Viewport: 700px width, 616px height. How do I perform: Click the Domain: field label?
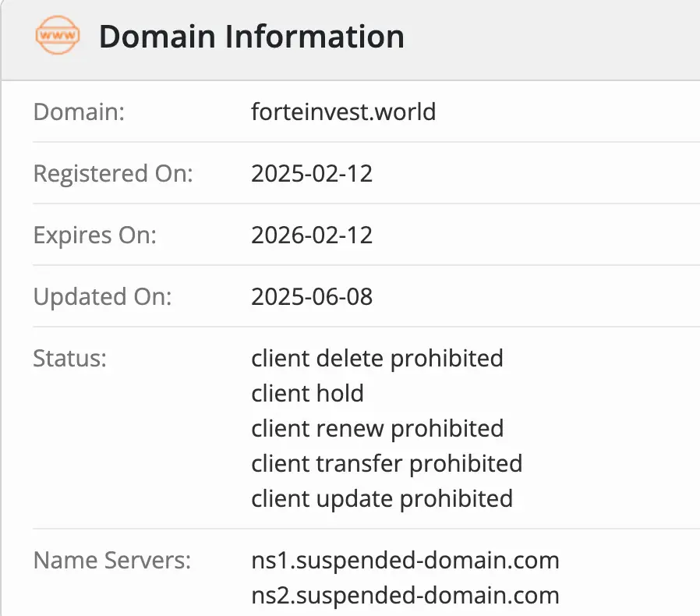79,112
